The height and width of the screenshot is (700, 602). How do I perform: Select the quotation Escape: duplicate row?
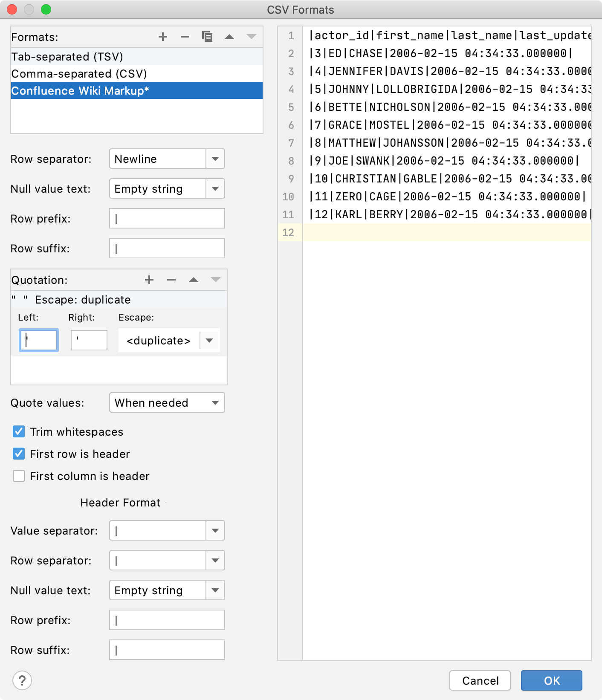pos(119,299)
